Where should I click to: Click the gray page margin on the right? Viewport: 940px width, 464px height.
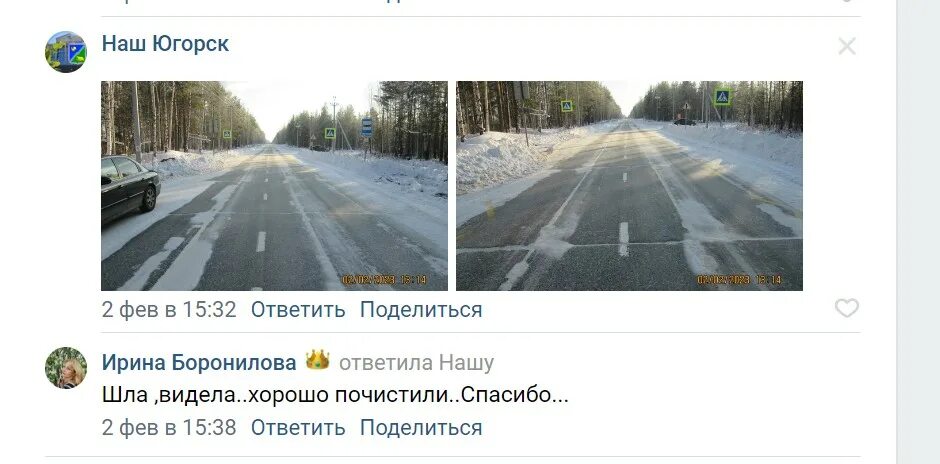tap(918, 232)
